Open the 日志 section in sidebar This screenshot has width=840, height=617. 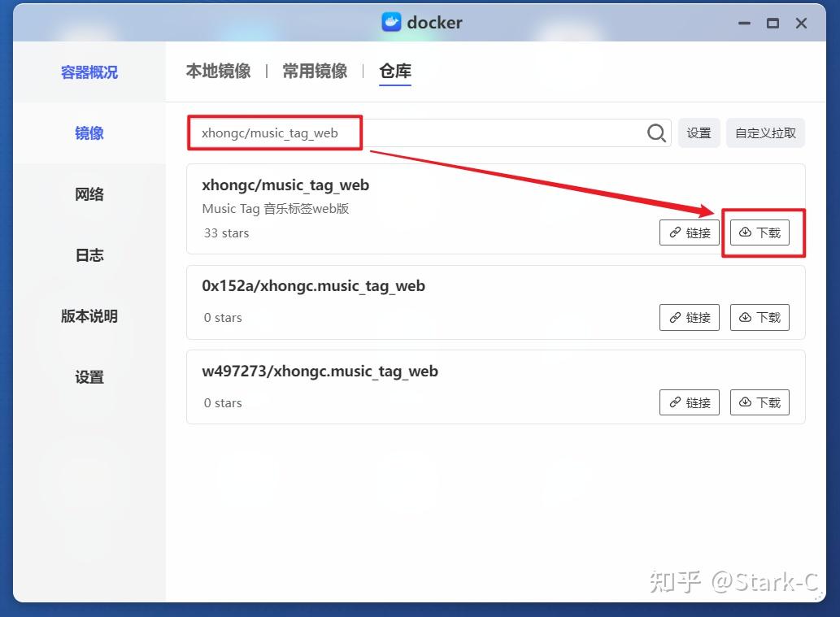tap(88, 254)
